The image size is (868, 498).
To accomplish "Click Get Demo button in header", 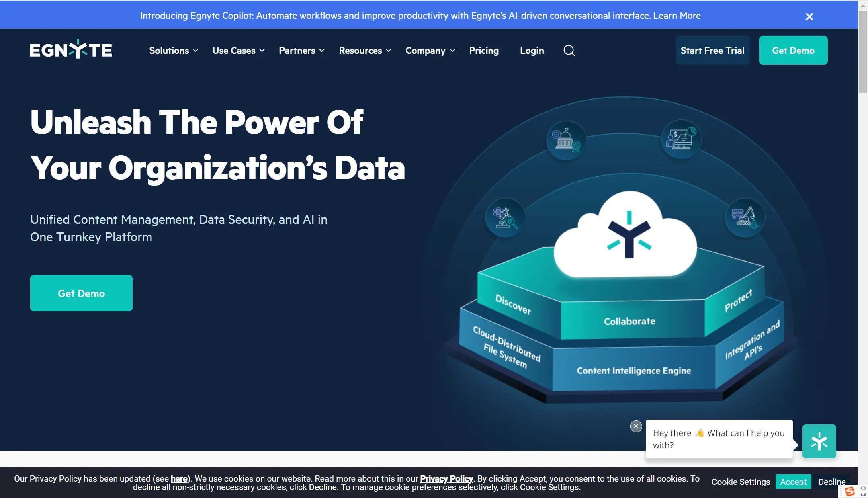I will [793, 50].
